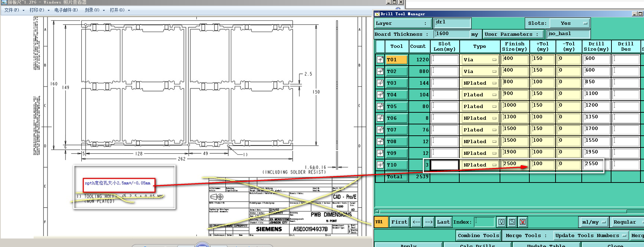
Task: Expand the T10 tool row plus icon
Action: pyautogui.click(x=380, y=165)
